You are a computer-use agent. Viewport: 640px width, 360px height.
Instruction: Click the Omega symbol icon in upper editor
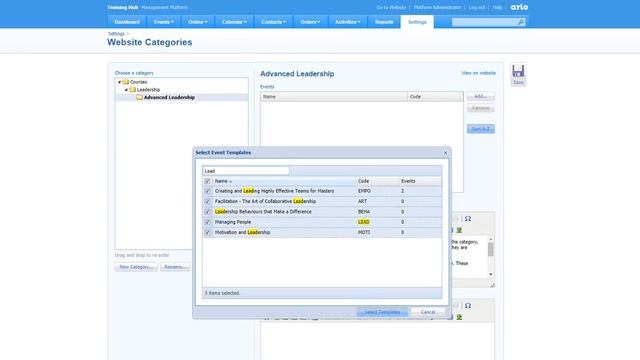468,219
